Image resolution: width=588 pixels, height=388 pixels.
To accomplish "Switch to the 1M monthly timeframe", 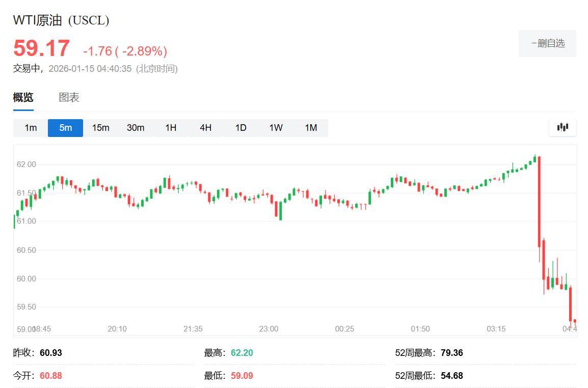I will 311,128.
